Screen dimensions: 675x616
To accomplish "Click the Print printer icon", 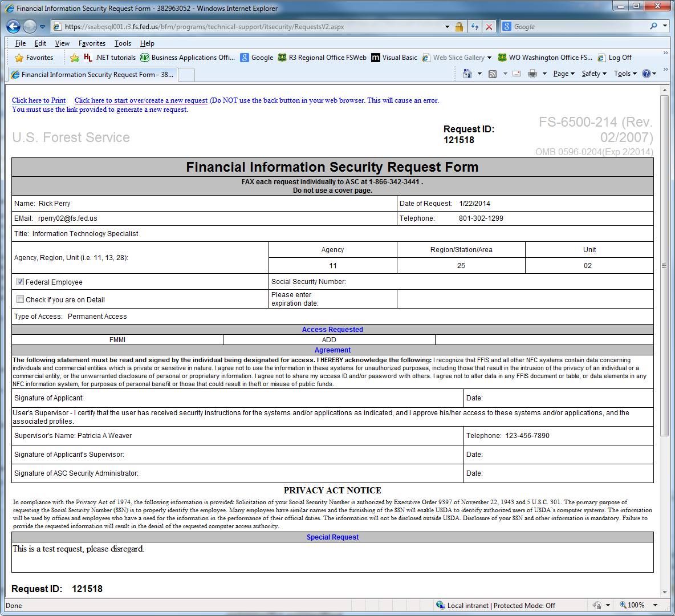I will point(532,74).
